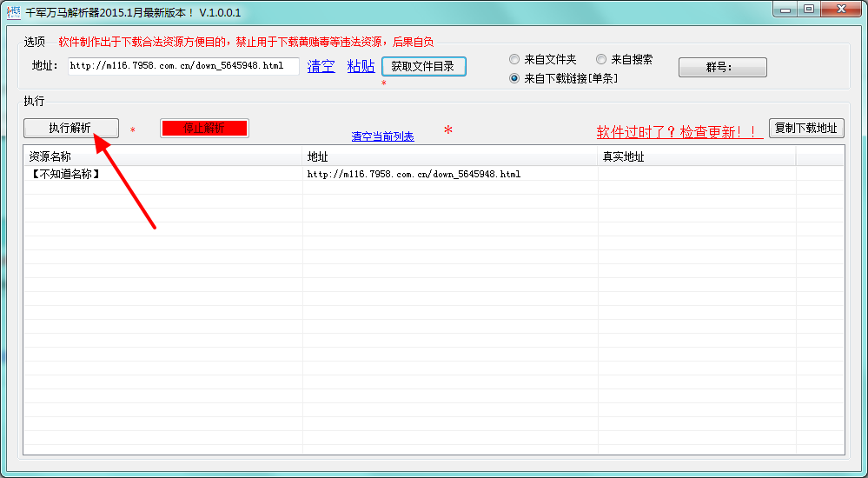The width and height of the screenshot is (868, 478).
Task: Click the 资源名称 column header
Action: (x=162, y=157)
